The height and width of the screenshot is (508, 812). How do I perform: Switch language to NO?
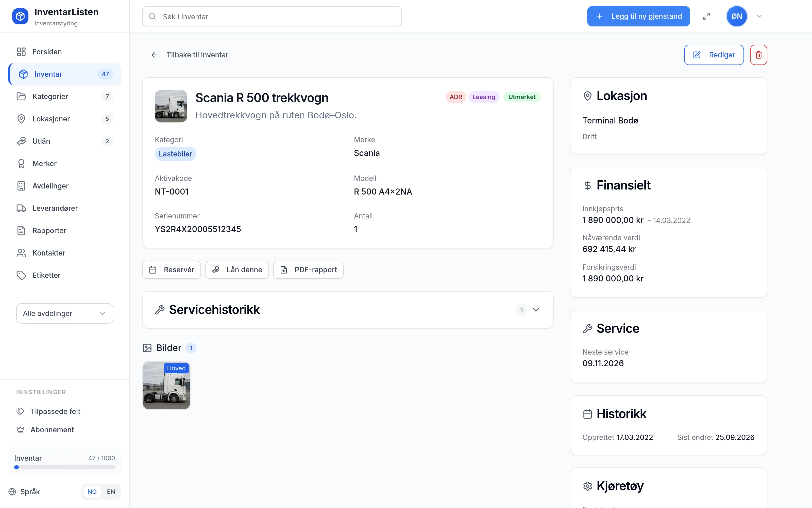(x=92, y=491)
